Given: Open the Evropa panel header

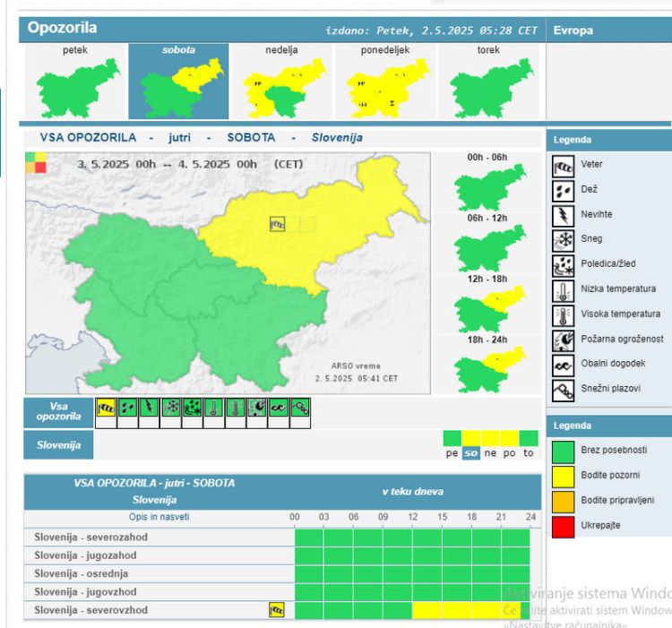Looking at the screenshot, I should coord(573,30).
